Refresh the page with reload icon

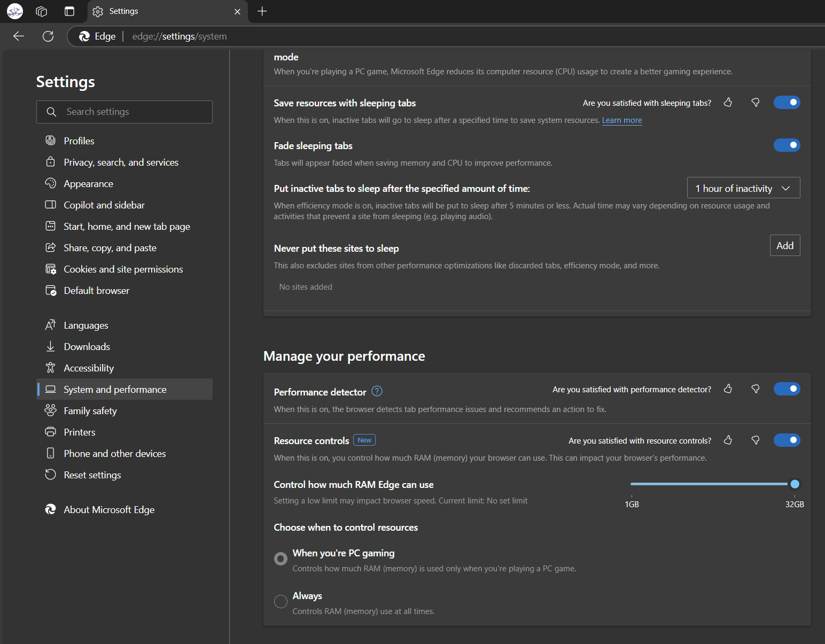point(48,36)
